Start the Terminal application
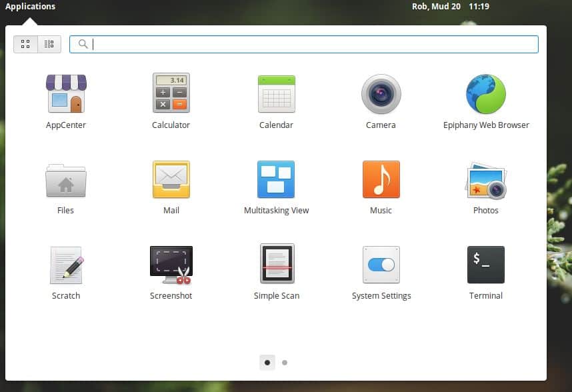The width and height of the screenshot is (572, 392). coord(485,264)
